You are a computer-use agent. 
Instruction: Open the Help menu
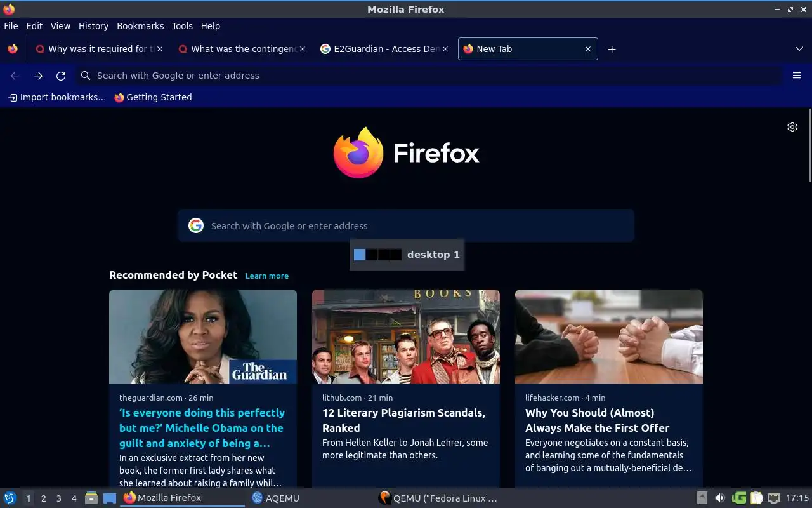(211, 26)
